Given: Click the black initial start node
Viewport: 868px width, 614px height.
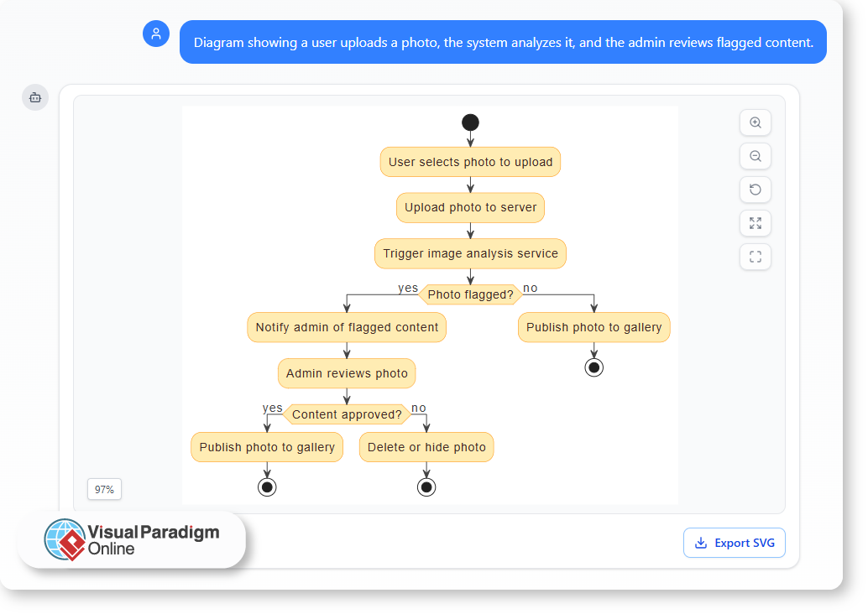Looking at the screenshot, I should pyautogui.click(x=470, y=122).
